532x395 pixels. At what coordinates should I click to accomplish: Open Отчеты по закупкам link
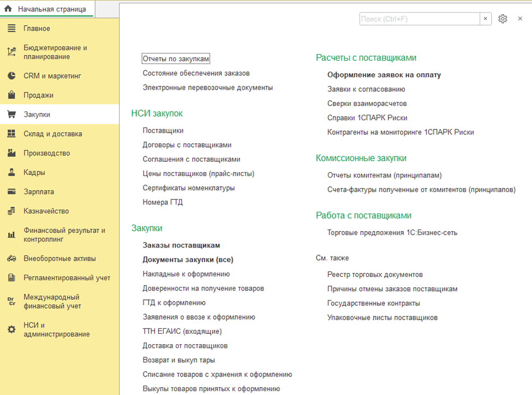(x=176, y=58)
